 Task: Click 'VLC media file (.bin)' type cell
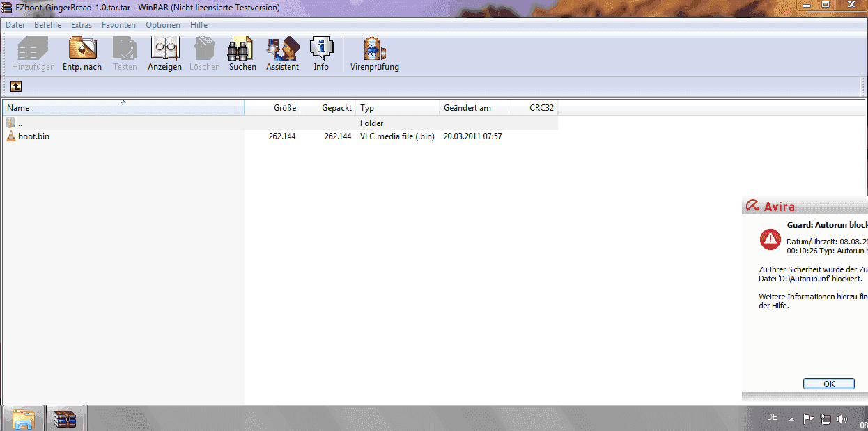pos(397,136)
